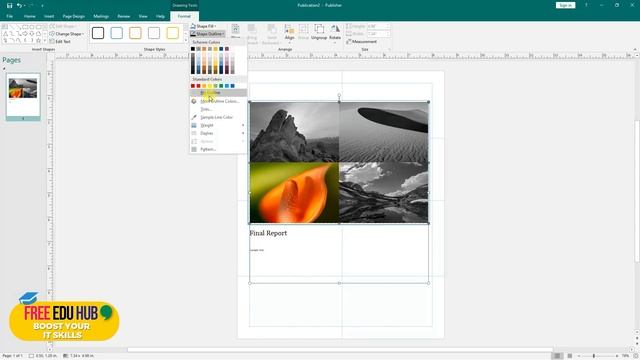Click the Ungroup button

pos(319,32)
